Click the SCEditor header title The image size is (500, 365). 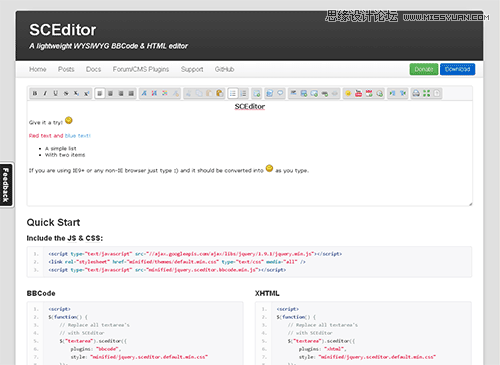[x=63, y=30]
